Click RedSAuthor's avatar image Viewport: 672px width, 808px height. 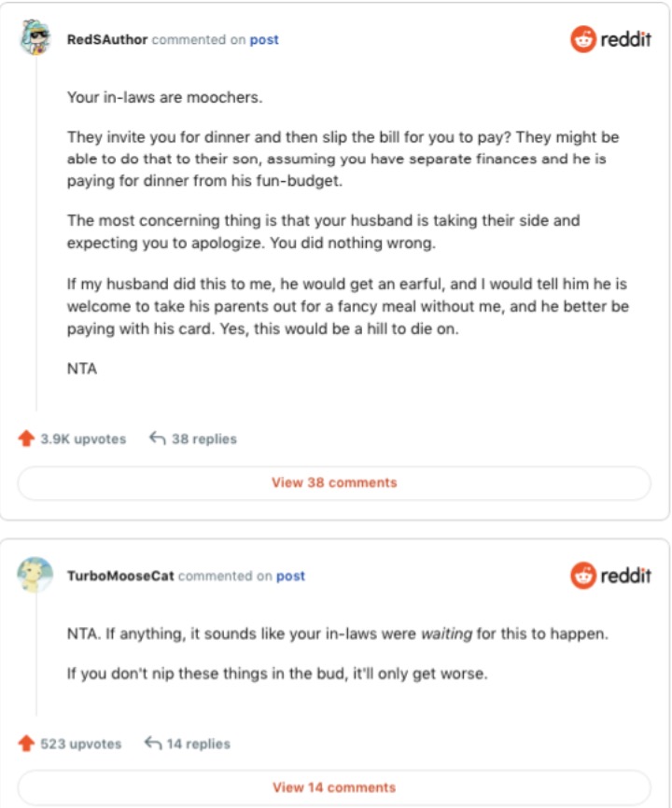coord(35,38)
